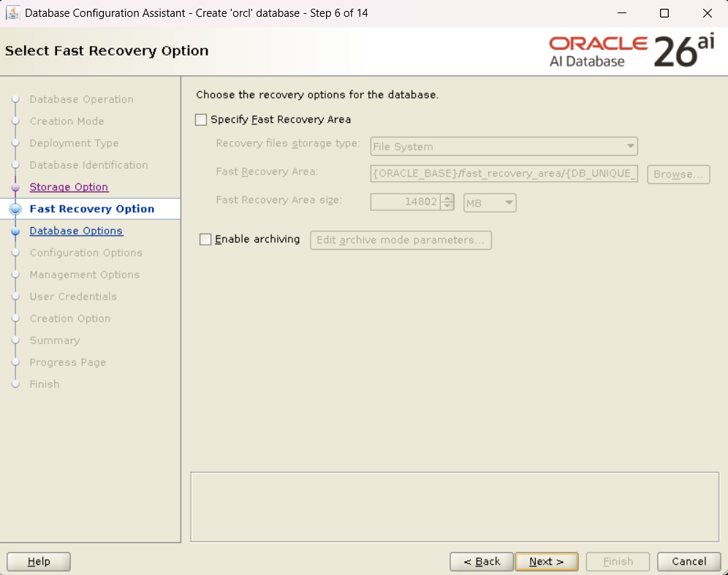This screenshot has width=728, height=575.
Task: Cancel the database creation wizard
Action: tap(689, 561)
